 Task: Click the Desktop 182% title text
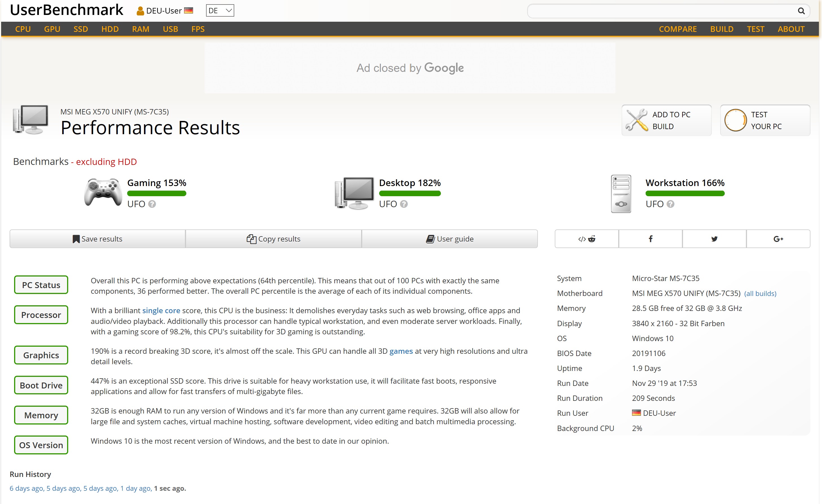pos(410,183)
